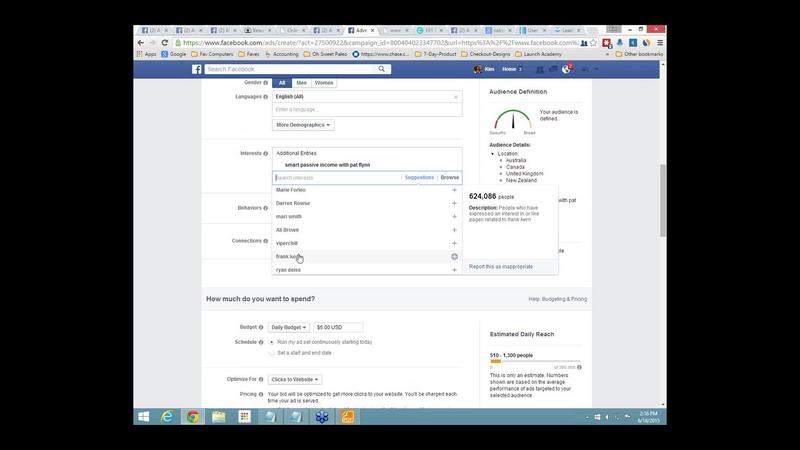Viewport: 800px width, 450px height.
Task: Click the Gender info icon
Action: (x=265, y=83)
